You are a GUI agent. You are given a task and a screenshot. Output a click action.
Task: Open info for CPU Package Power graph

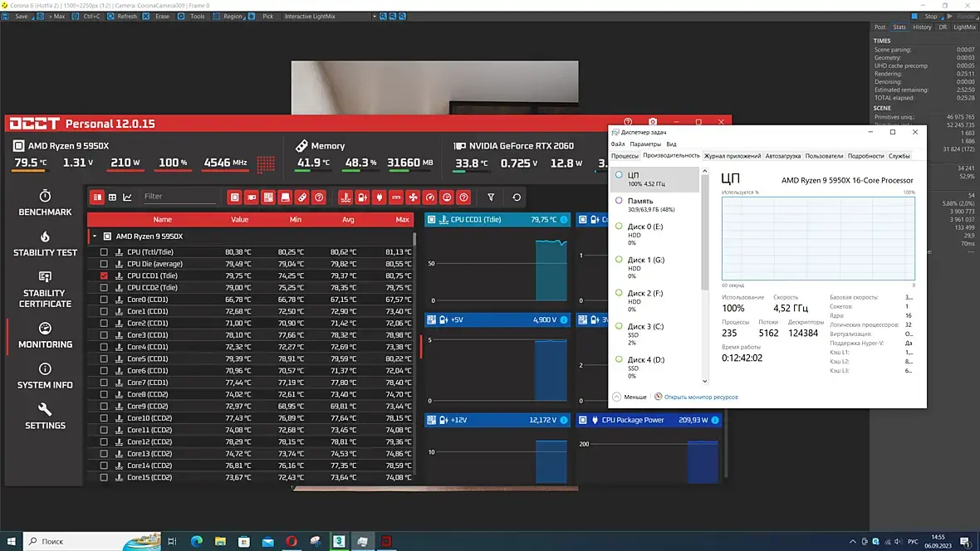[715, 420]
